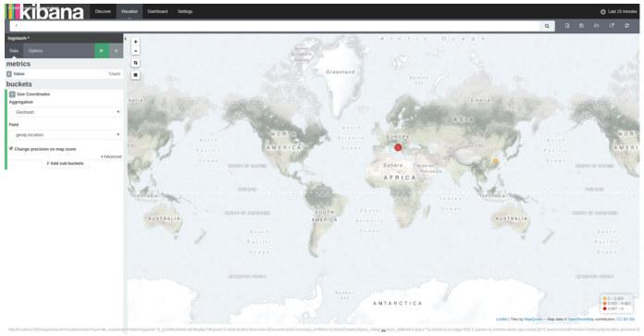Run the search with magnifier icon

point(547,26)
